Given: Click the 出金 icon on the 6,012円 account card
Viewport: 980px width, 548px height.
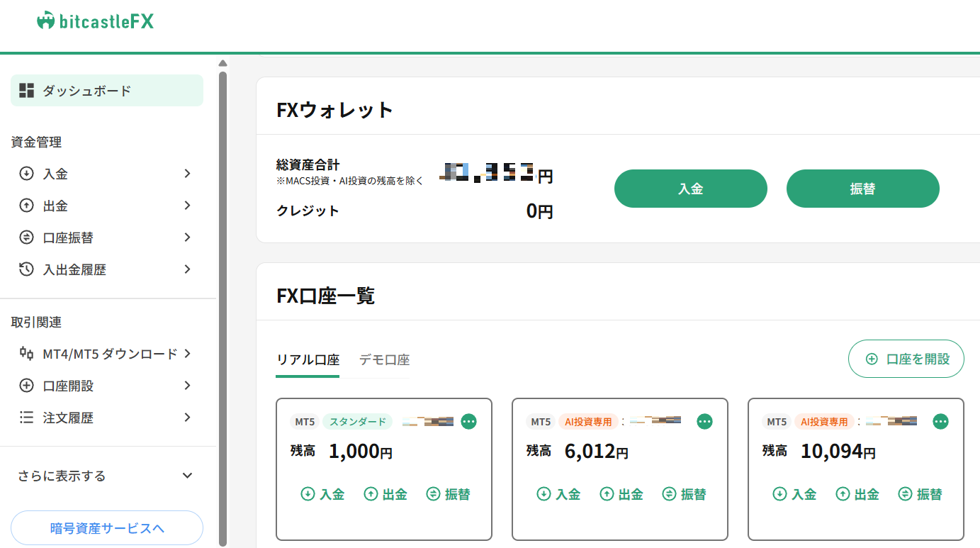Looking at the screenshot, I should (606, 494).
